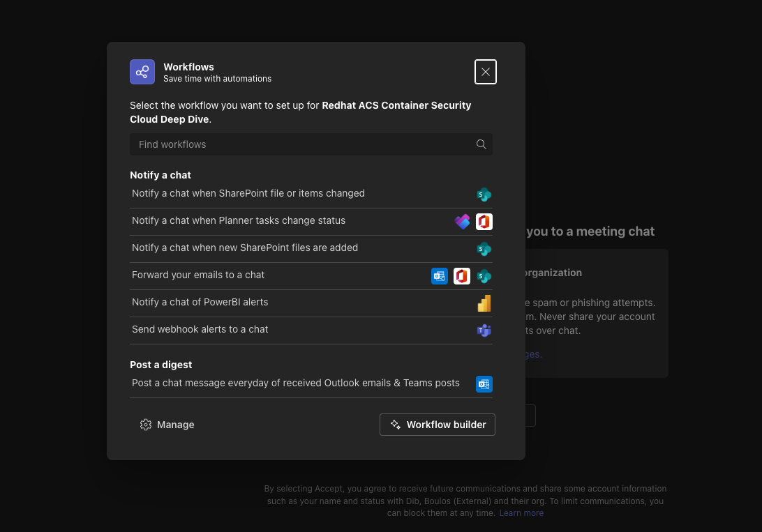The image size is (762, 532).
Task: Click Outlook icon on Forward emails row
Action: click(x=440, y=276)
